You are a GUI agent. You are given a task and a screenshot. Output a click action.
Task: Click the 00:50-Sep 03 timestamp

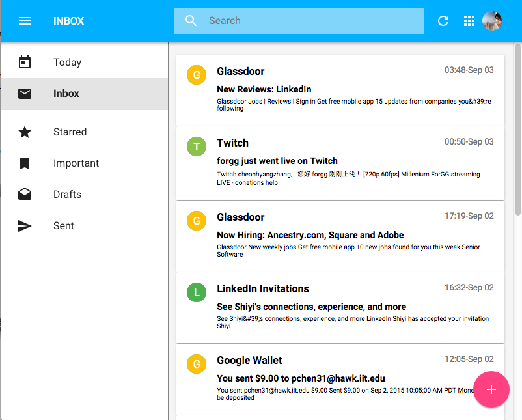469,141
